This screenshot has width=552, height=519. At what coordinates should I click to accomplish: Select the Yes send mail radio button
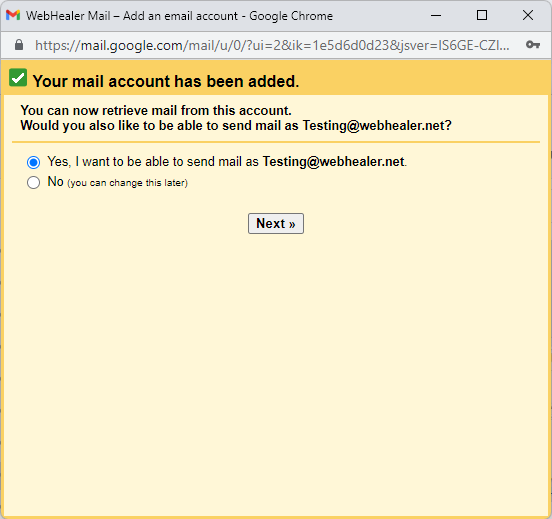coord(33,162)
